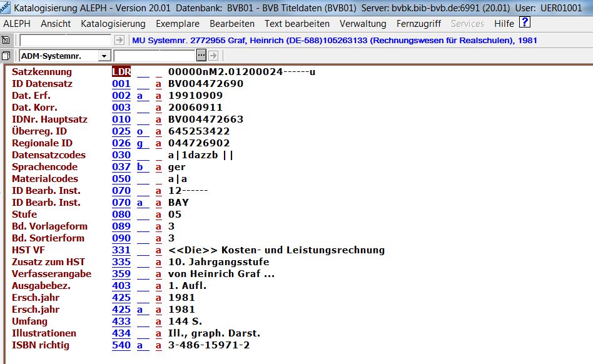Viewport: 593px width, 364px height.
Task: Click the ALEPH app icon in the title bar
Action: point(6,8)
